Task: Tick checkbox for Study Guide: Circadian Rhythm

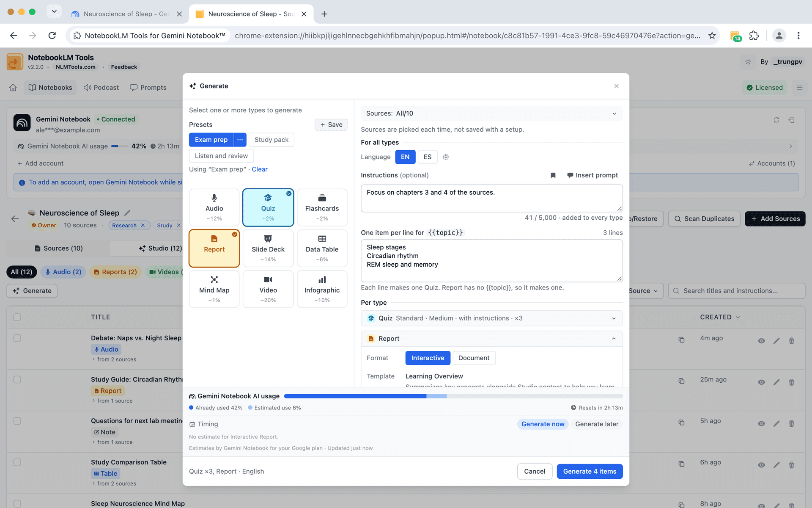Action: [17, 380]
